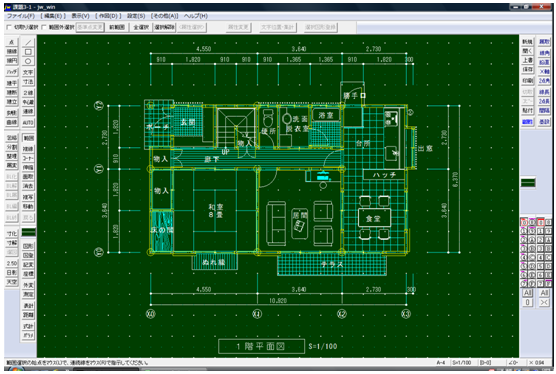Click the 選択解除 deselect button
556x374 pixels.
tap(164, 27)
